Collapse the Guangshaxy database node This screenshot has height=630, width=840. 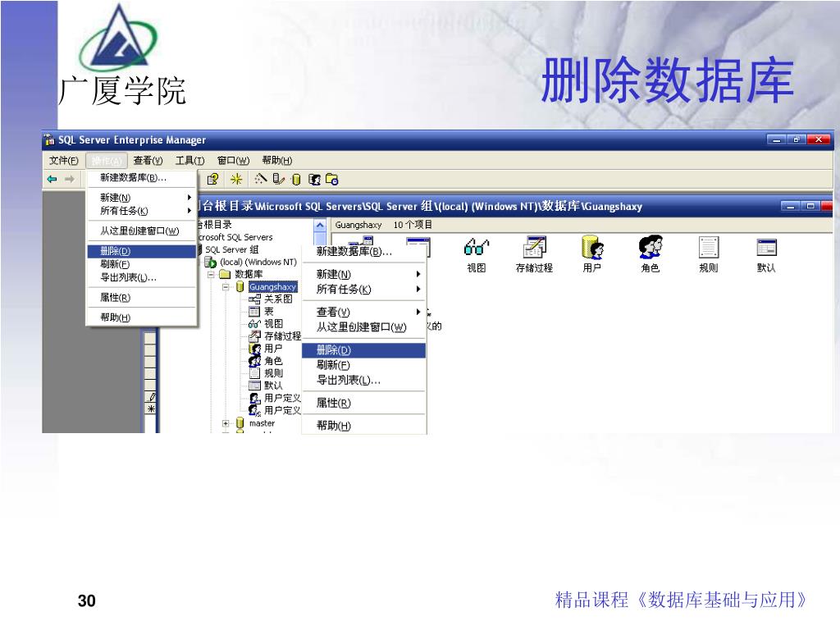(x=226, y=287)
